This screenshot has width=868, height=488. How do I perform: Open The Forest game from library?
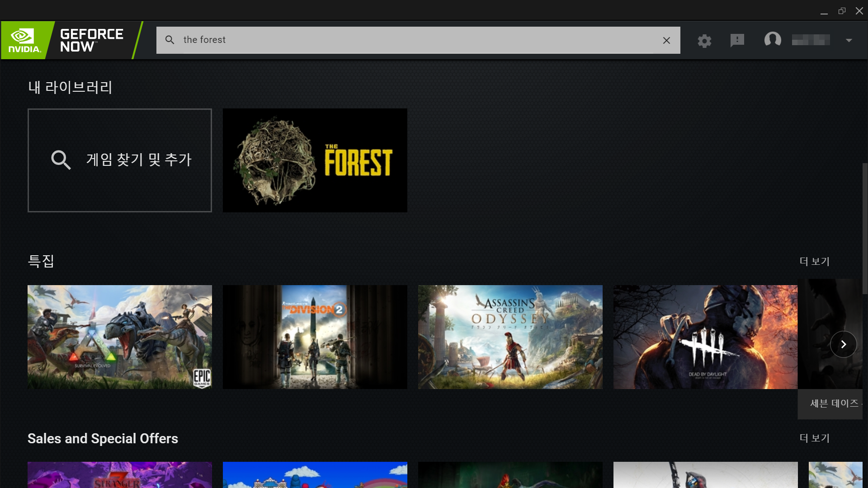click(x=315, y=160)
